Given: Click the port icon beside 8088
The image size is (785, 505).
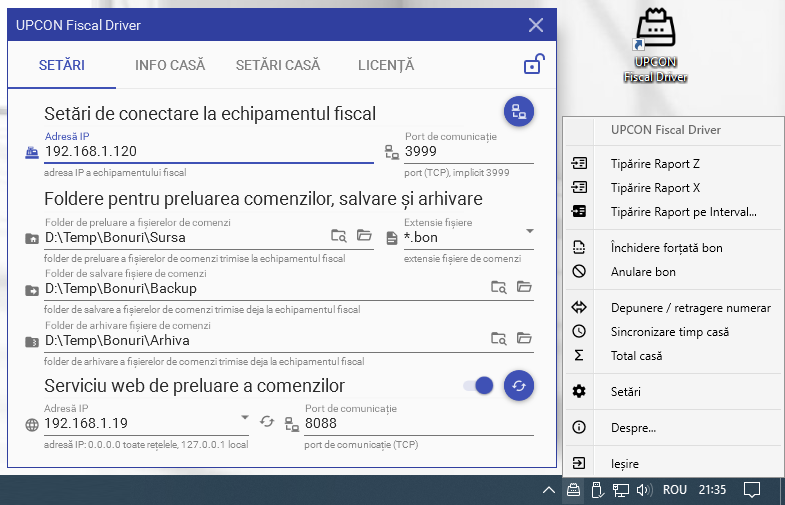Looking at the screenshot, I should 292,424.
